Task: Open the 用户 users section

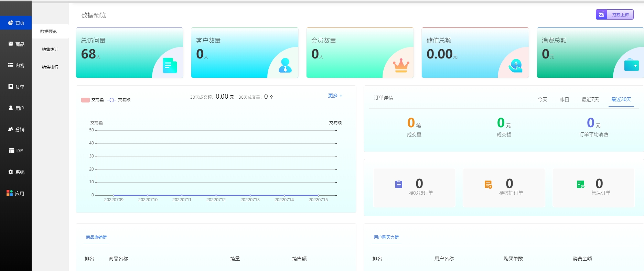Action: coord(16,108)
